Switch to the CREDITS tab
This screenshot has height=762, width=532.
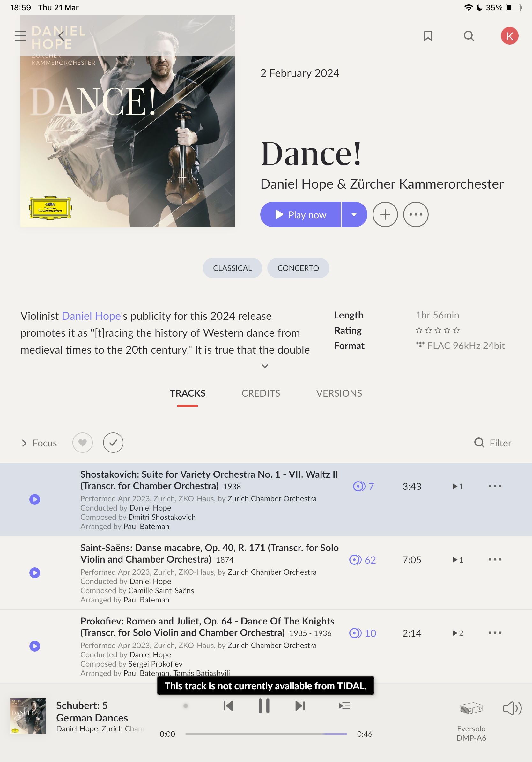point(261,393)
